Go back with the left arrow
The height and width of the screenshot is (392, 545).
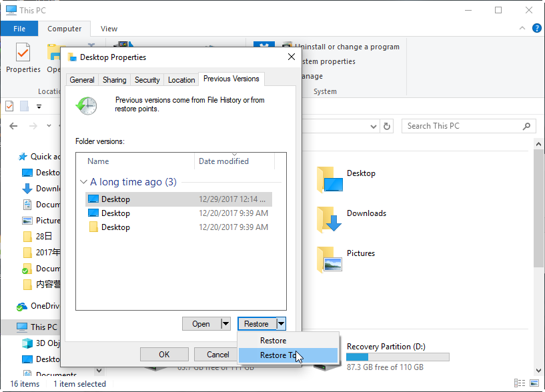coord(13,126)
